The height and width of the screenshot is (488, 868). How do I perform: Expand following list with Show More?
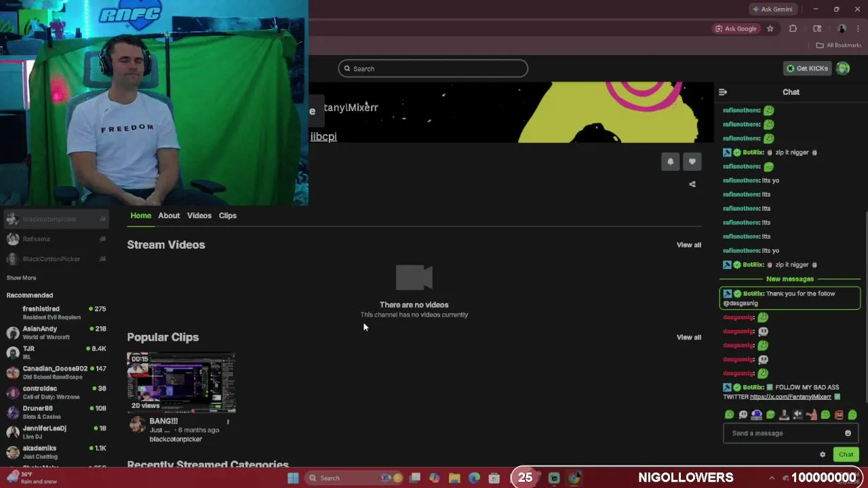click(21, 278)
